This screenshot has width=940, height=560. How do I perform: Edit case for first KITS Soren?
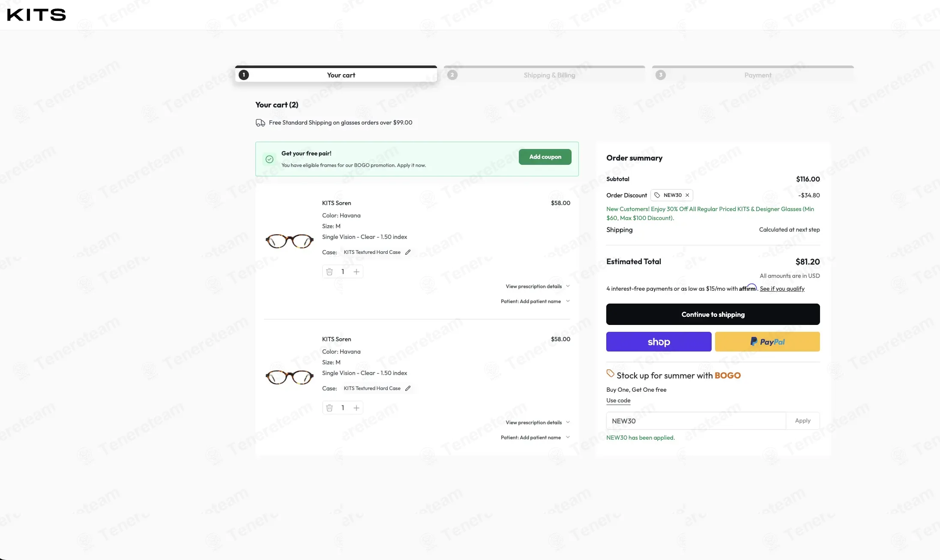click(408, 252)
